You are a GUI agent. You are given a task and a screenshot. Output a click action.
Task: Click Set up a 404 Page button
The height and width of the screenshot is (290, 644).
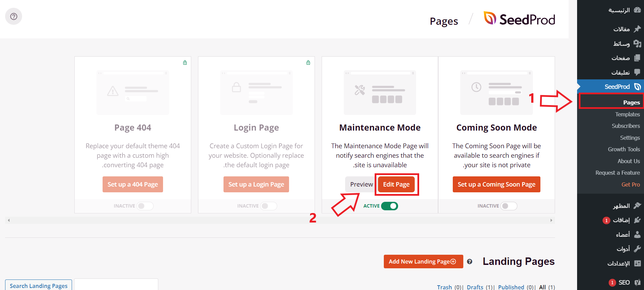click(x=133, y=185)
